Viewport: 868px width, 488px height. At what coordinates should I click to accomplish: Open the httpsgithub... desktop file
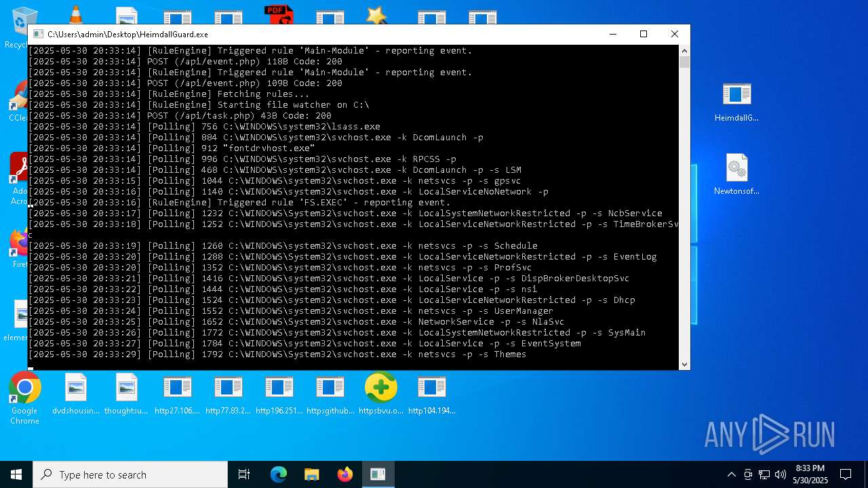coord(330,394)
